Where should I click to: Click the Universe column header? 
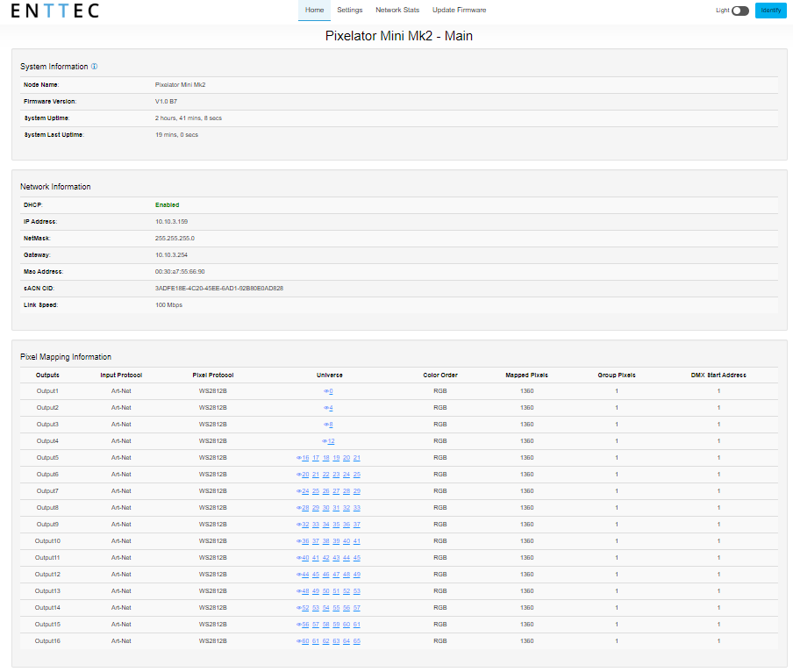tap(330, 375)
